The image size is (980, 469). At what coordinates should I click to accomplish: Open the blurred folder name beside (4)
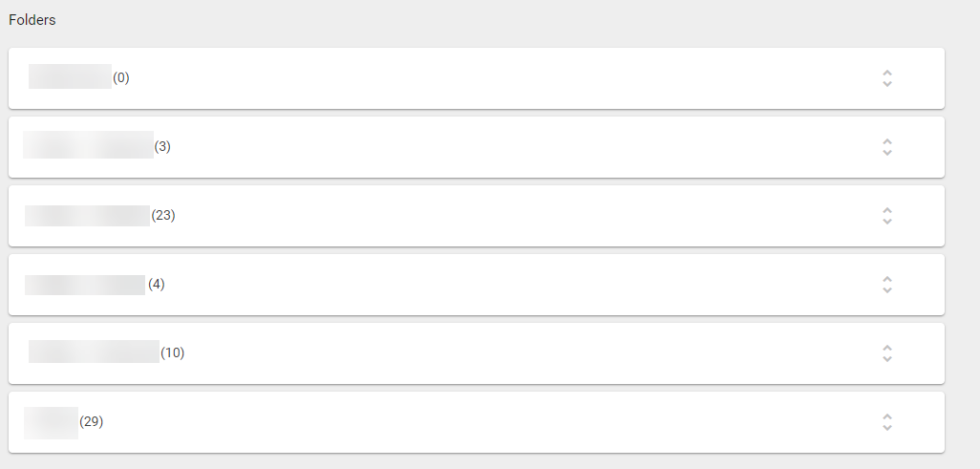pos(85,284)
